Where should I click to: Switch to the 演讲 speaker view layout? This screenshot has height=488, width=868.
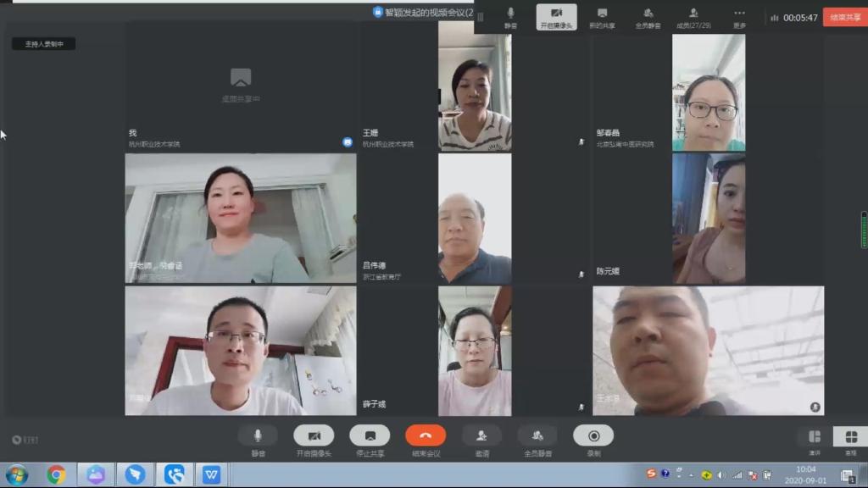[814, 437]
